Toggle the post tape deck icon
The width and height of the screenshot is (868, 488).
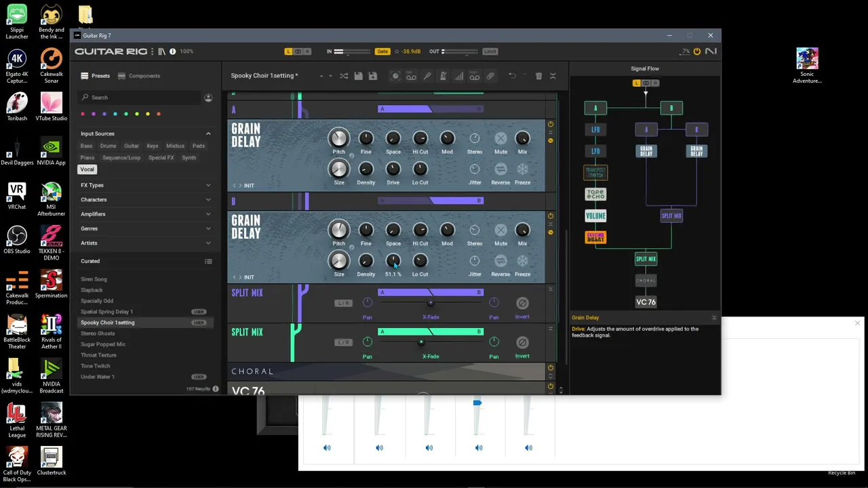click(x=475, y=76)
